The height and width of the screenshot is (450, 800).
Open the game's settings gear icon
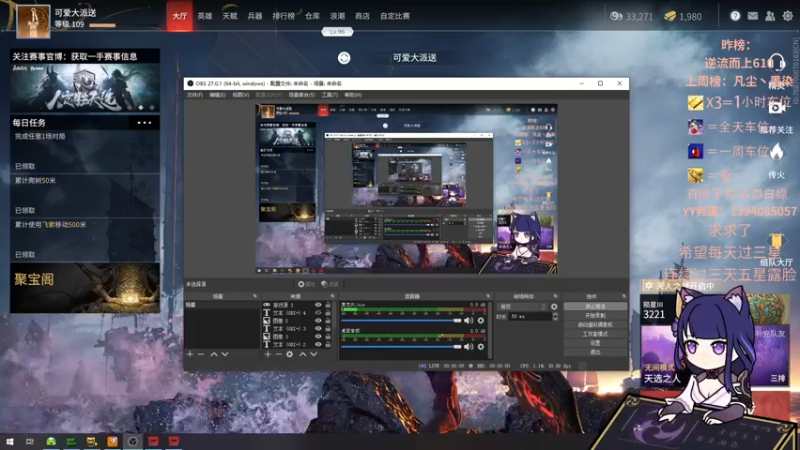pyautogui.click(x=788, y=16)
